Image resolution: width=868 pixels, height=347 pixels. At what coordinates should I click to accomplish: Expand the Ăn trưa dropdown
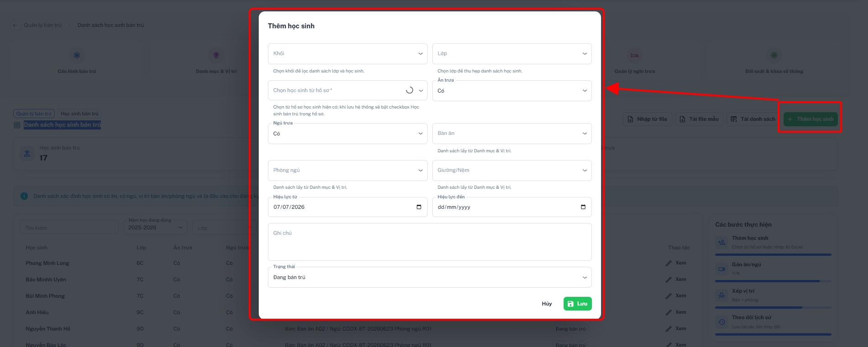512,91
